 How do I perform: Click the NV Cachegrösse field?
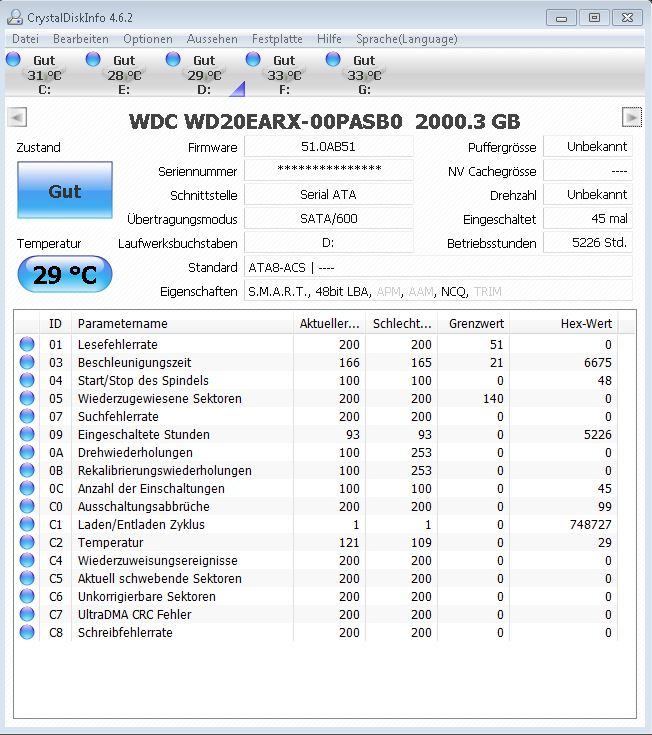588,171
